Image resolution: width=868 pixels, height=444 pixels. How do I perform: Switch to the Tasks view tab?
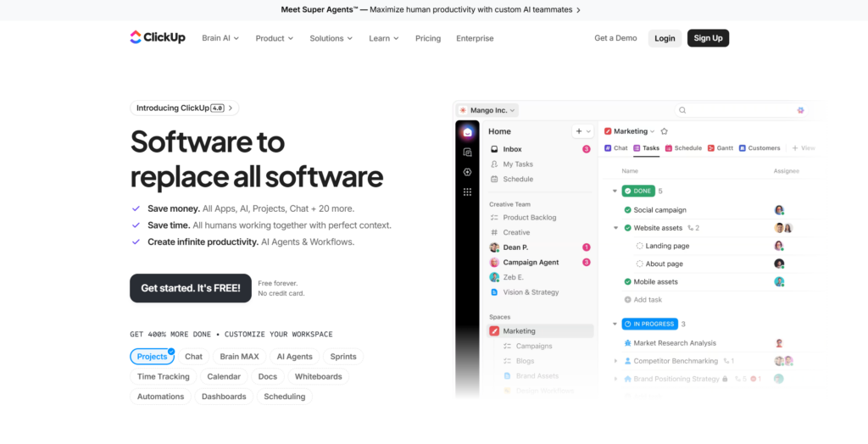pyautogui.click(x=647, y=147)
